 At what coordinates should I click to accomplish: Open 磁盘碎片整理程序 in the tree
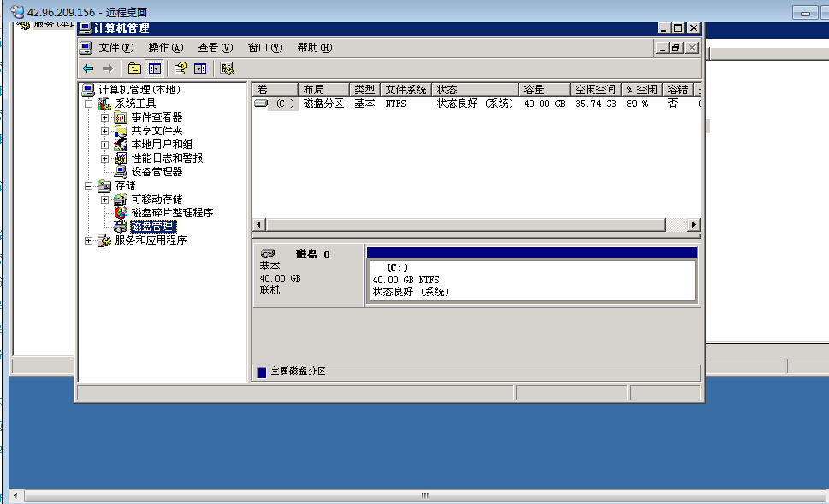(171, 213)
